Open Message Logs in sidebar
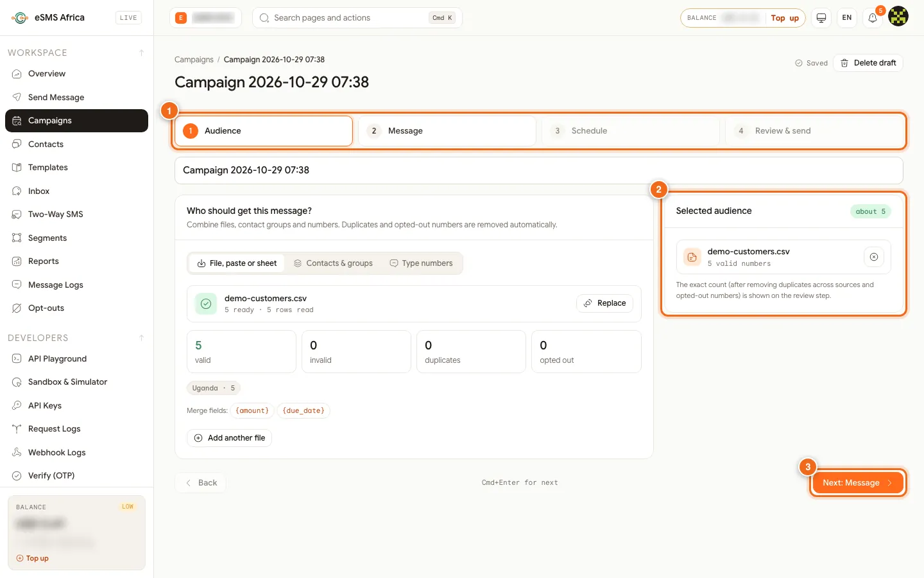Image resolution: width=924 pixels, height=578 pixels. pyautogui.click(x=77, y=285)
